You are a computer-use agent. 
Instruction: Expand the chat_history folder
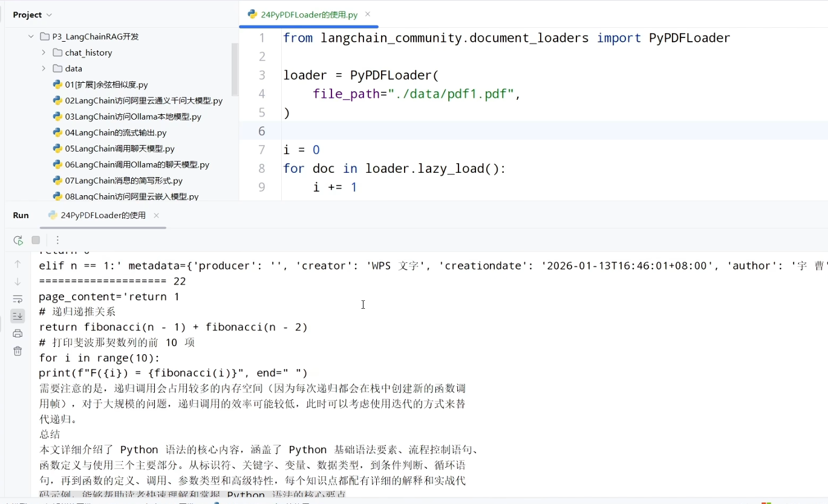(x=44, y=53)
